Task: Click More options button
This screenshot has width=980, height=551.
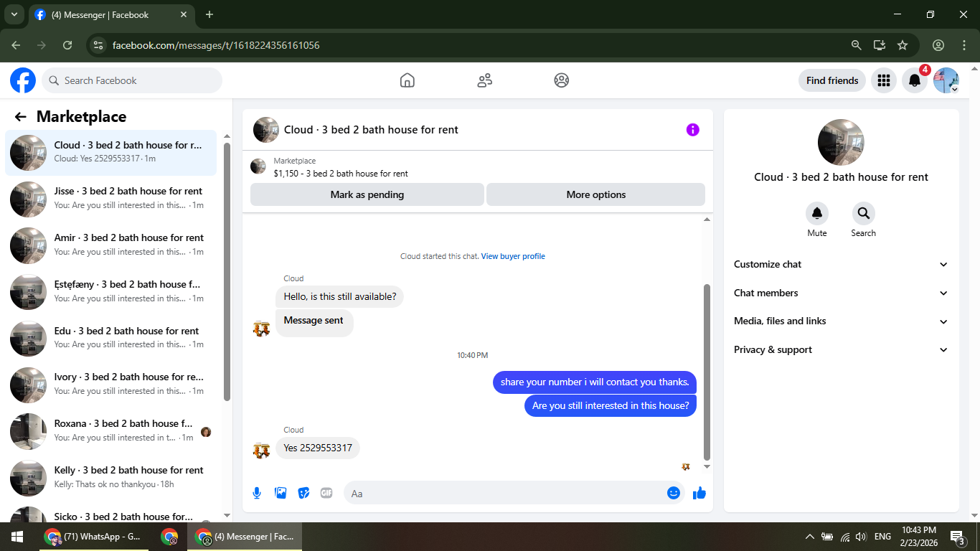Action: tap(595, 194)
